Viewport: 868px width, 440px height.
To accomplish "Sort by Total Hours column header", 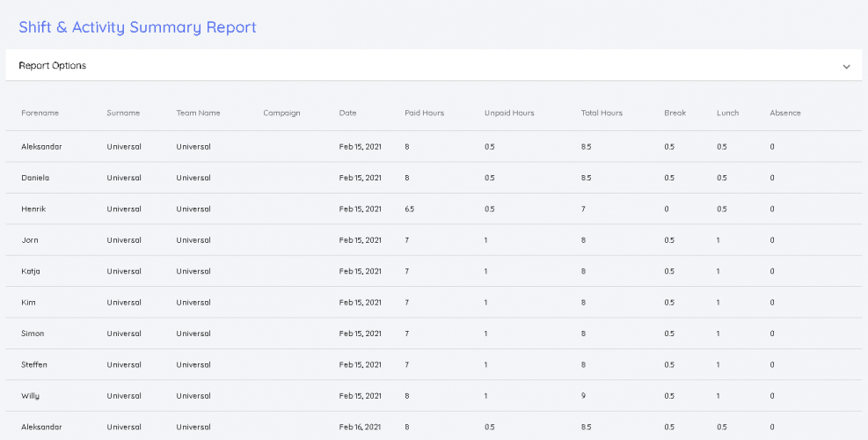I will 602,114.
